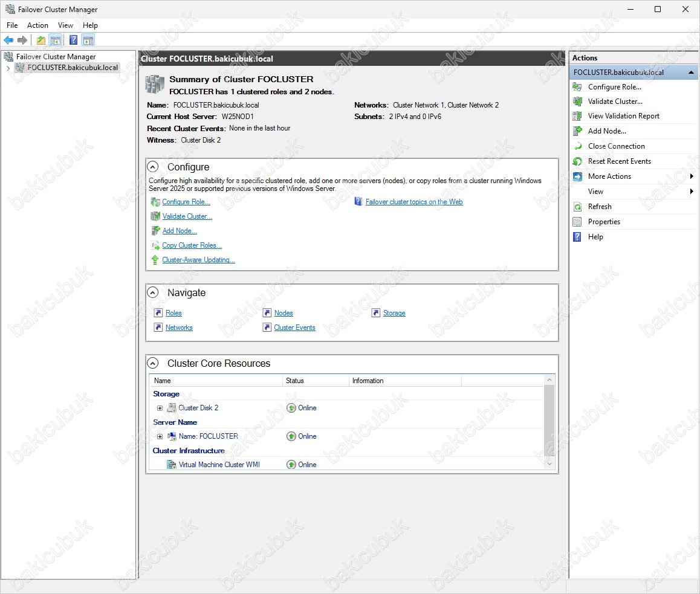
Task: Click the icon beside Validate Cluster link
Action: pos(155,216)
